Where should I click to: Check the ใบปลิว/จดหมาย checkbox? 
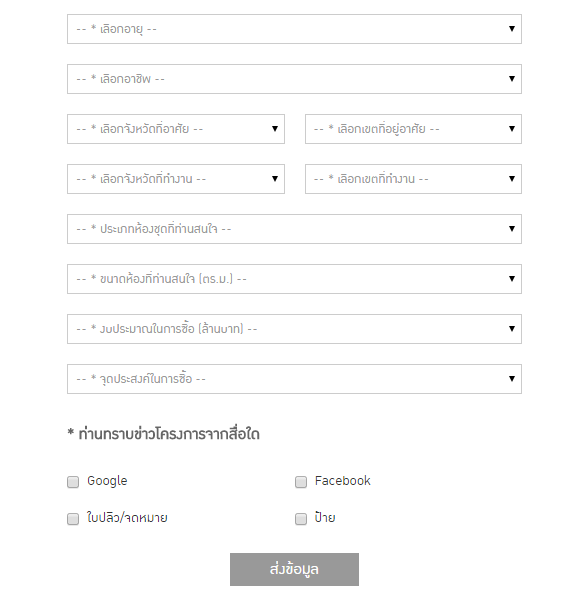tap(73, 519)
